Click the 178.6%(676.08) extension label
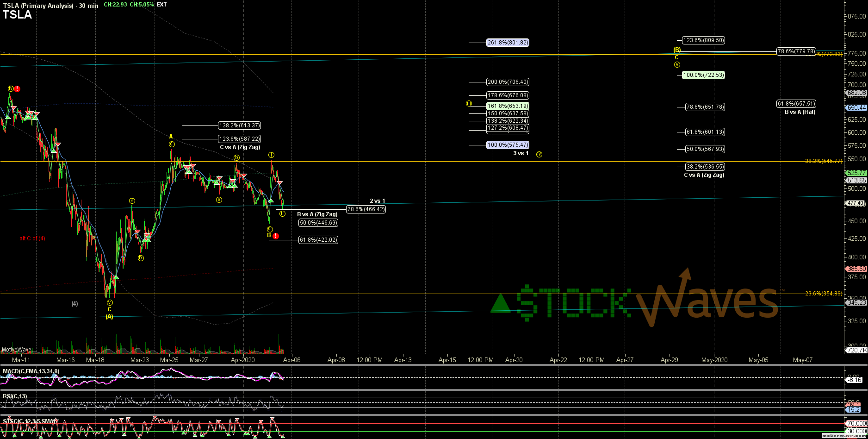868x439 pixels. [x=508, y=95]
